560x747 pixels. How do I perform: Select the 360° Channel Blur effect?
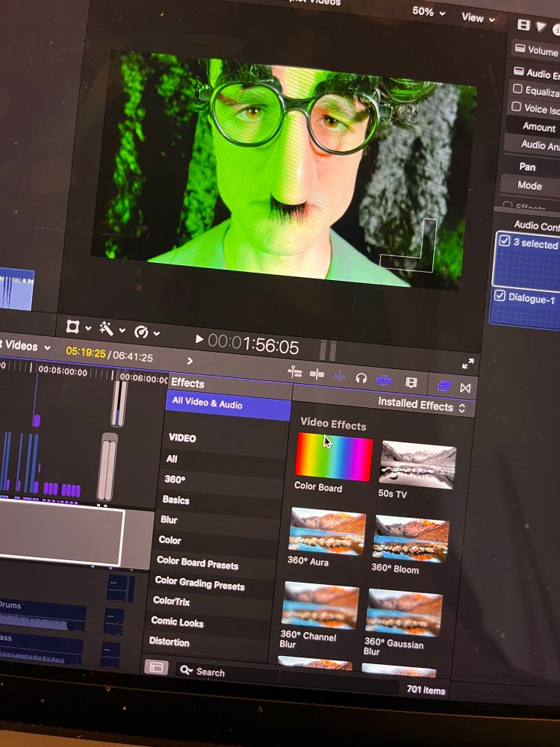coord(320,605)
